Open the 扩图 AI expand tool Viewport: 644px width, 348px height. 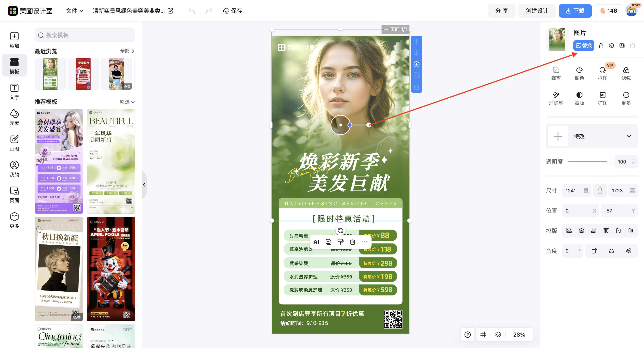(602, 98)
